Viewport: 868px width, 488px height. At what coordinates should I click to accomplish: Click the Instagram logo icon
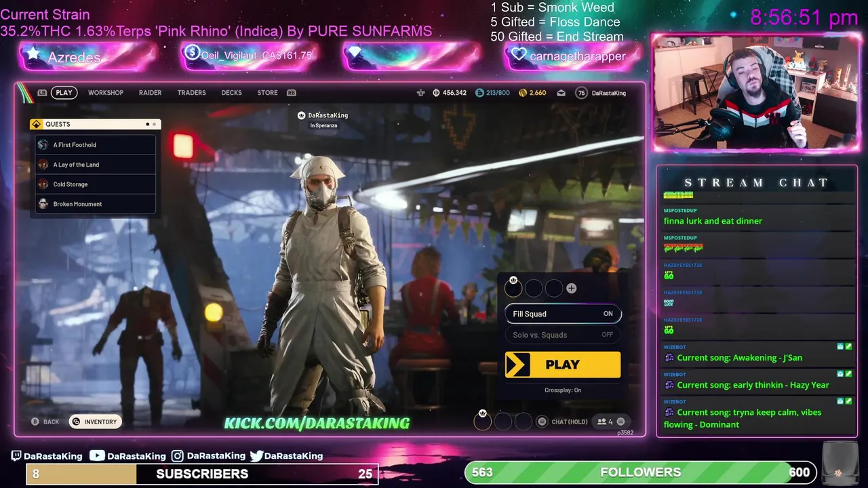177,456
